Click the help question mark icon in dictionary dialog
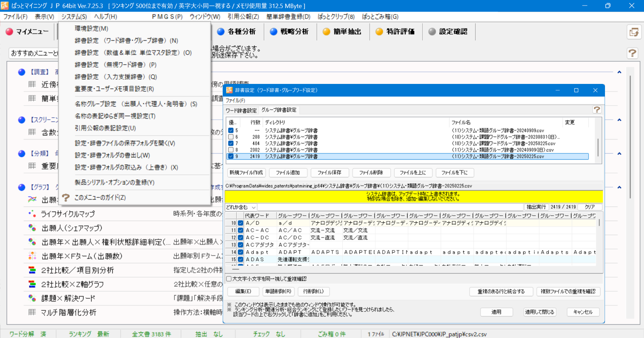 pyautogui.click(x=597, y=110)
